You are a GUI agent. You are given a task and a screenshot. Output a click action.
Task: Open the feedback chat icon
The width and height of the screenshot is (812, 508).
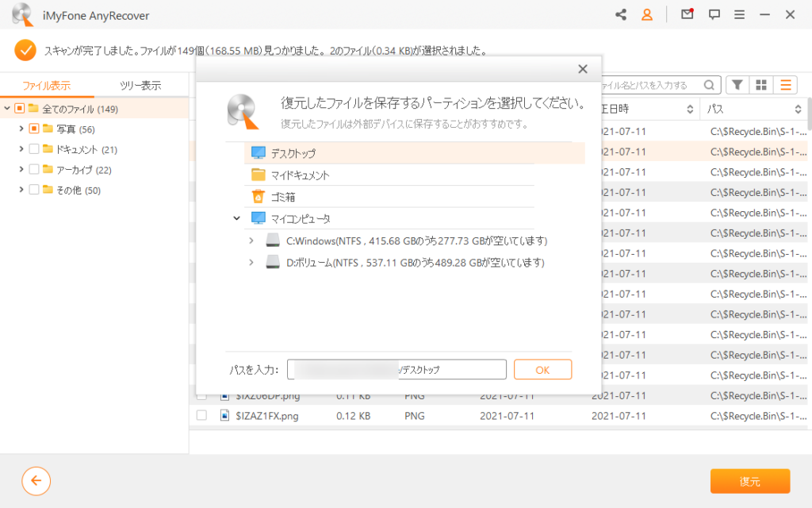point(714,14)
